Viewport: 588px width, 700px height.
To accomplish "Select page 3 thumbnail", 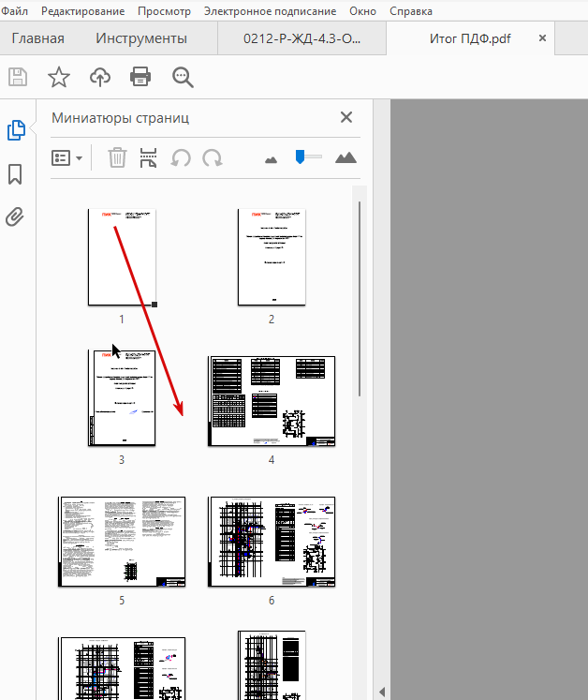I will (x=122, y=397).
